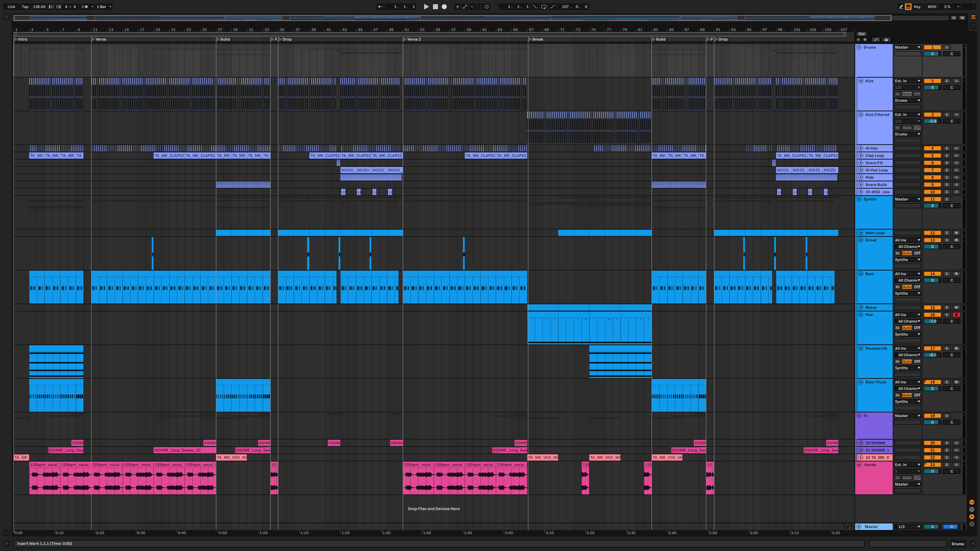Screen dimensions: 980x551
Task: Arm the Pad track for recording
Action: click(956, 315)
